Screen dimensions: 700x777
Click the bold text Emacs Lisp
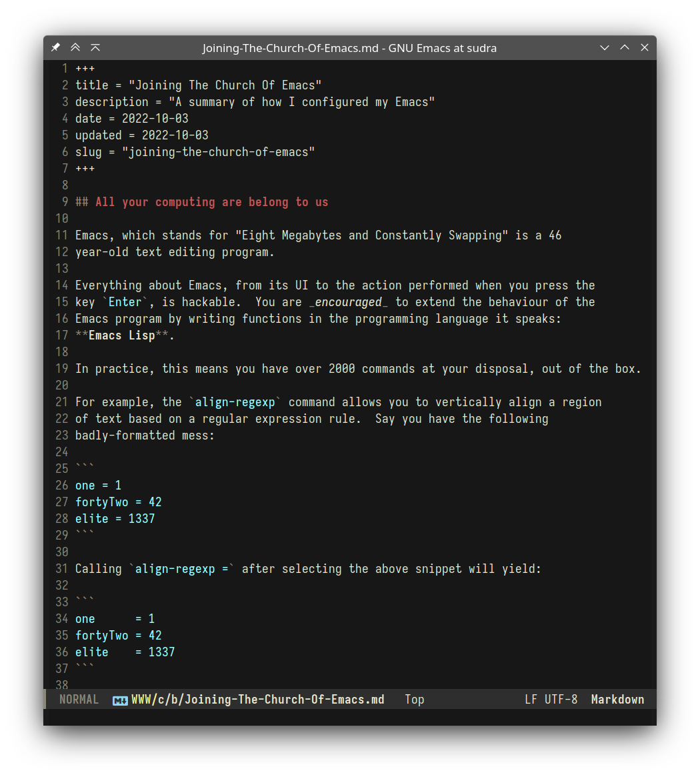tap(122, 335)
